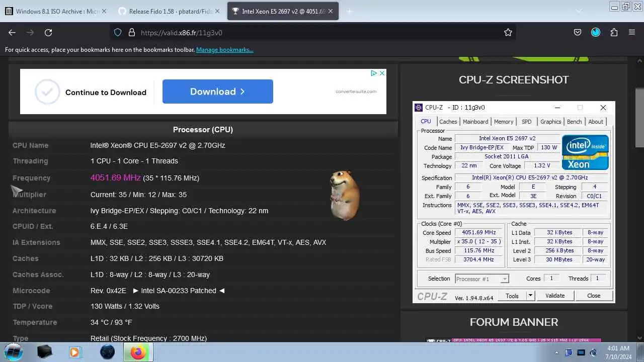Go back to the previous page
Image resolution: width=644 pixels, height=362 pixels.
tap(12, 32)
